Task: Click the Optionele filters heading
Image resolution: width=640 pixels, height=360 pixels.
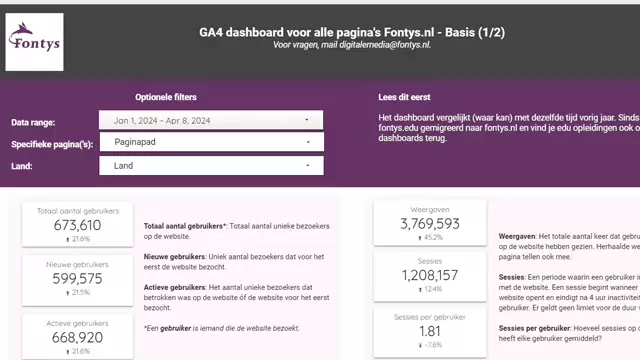Action: [x=166, y=97]
